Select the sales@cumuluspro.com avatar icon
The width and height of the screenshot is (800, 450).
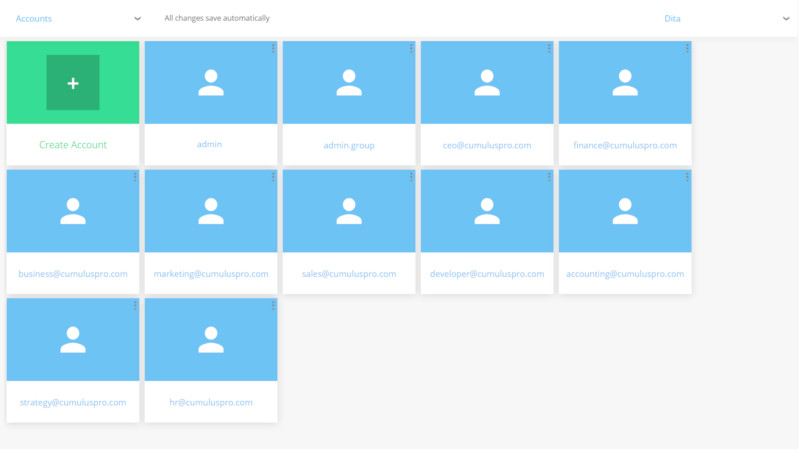point(349,211)
